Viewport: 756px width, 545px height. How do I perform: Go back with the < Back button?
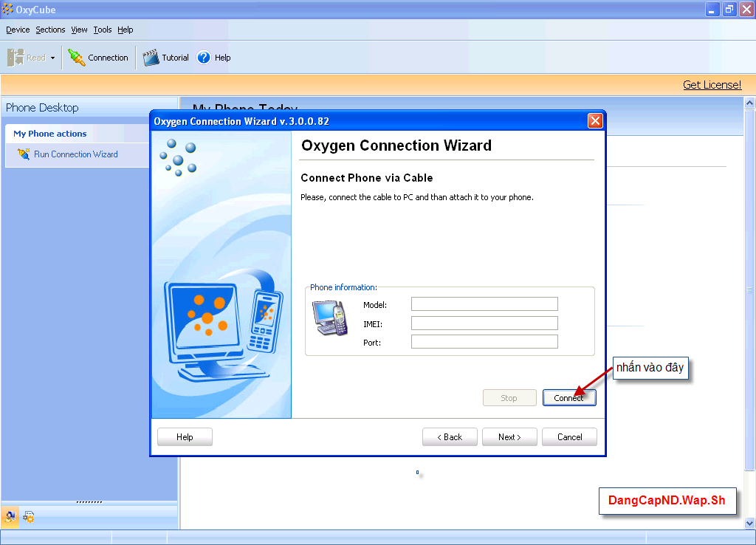(x=450, y=437)
